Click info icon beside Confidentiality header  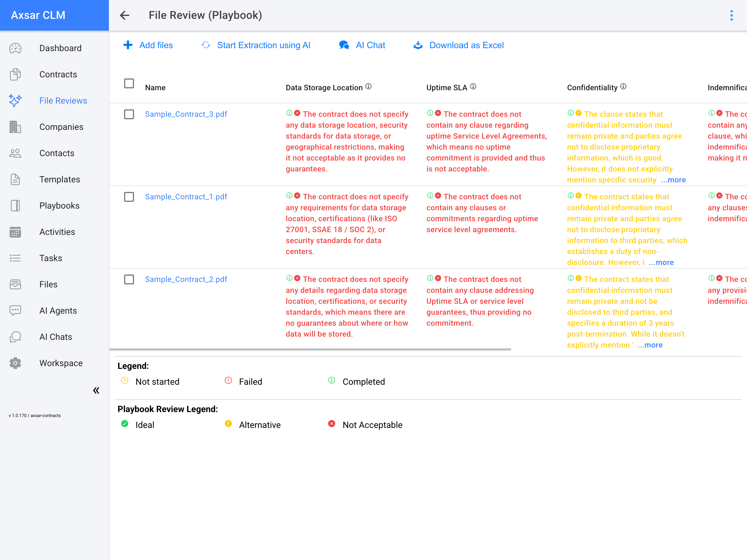(623, 86)
